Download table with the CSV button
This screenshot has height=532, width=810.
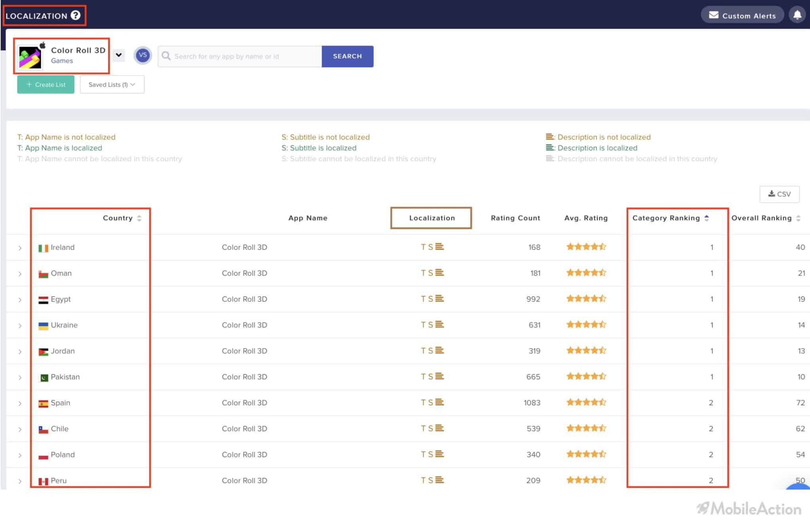pyautogui.click(x=779, y=194)
